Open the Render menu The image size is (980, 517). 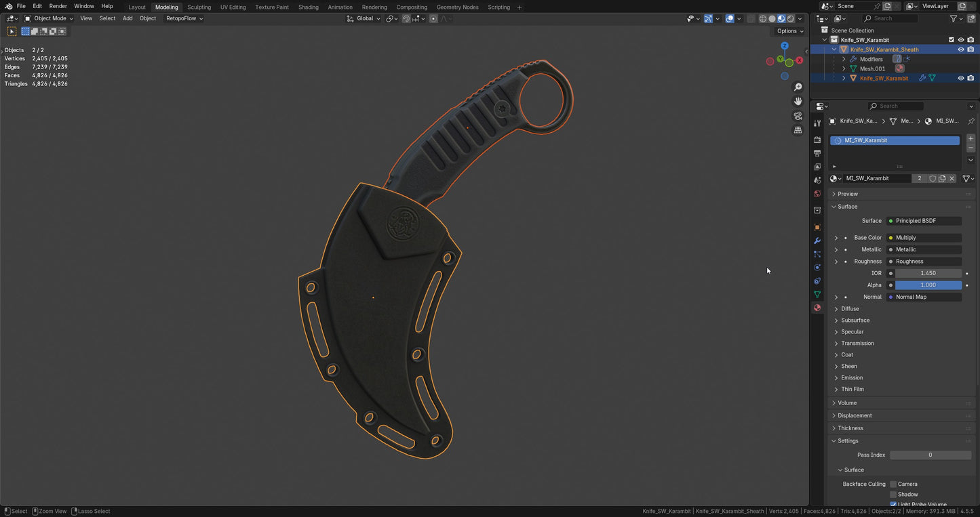(58, 6)
